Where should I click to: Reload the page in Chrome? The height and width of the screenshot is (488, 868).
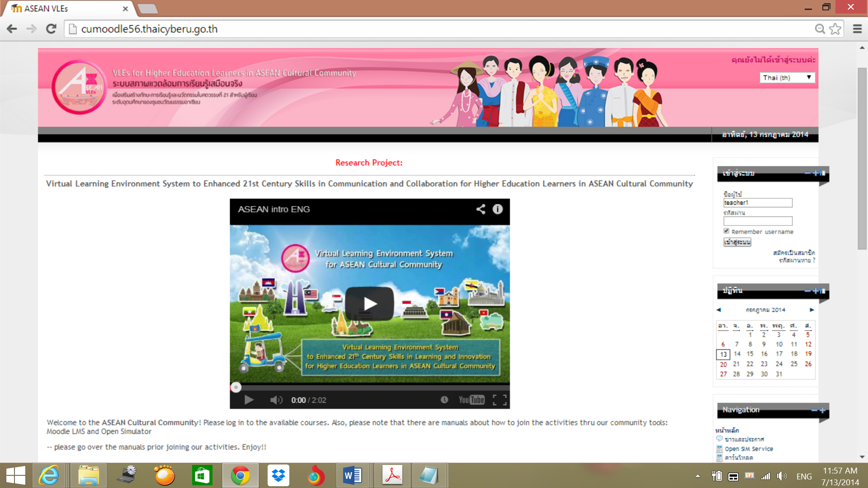pos(51,29)
